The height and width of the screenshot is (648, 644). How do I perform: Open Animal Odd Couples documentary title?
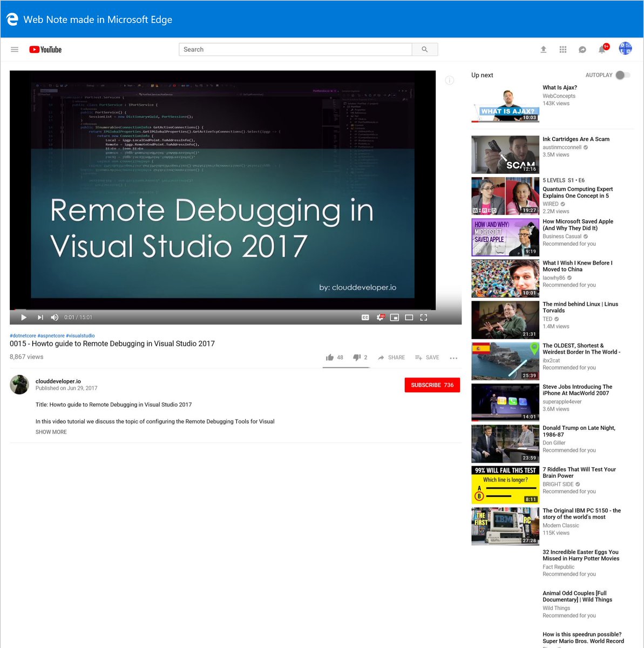point(578,597)
